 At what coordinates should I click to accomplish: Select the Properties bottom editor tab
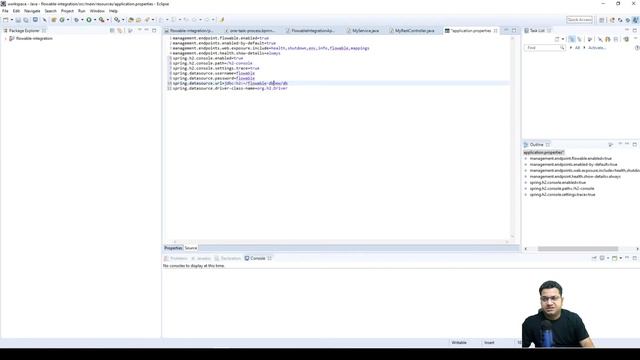tap(173, 248)
